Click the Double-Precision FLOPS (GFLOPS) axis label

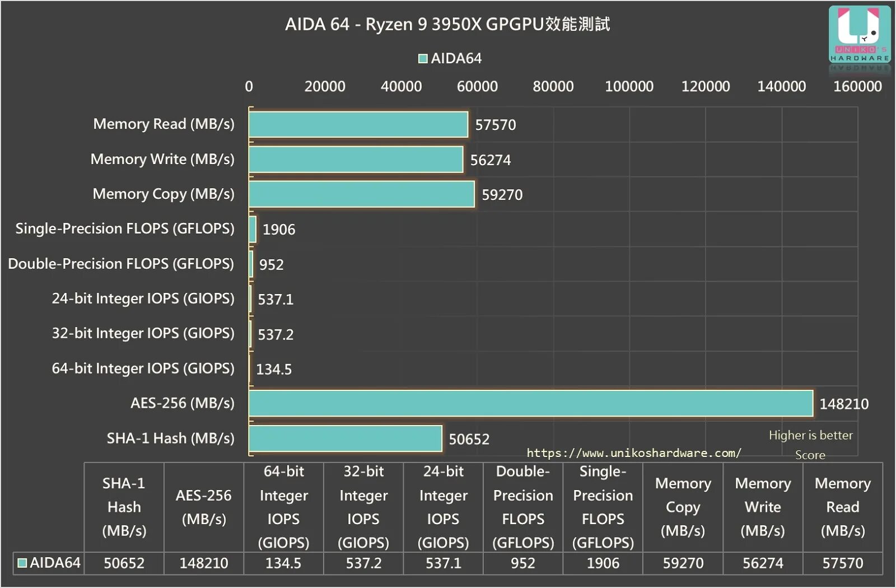[121, 264]
